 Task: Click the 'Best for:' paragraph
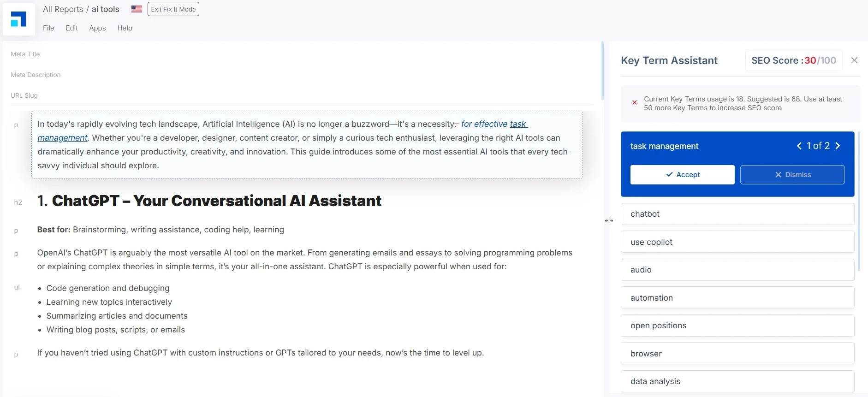[x=161, y=230]
